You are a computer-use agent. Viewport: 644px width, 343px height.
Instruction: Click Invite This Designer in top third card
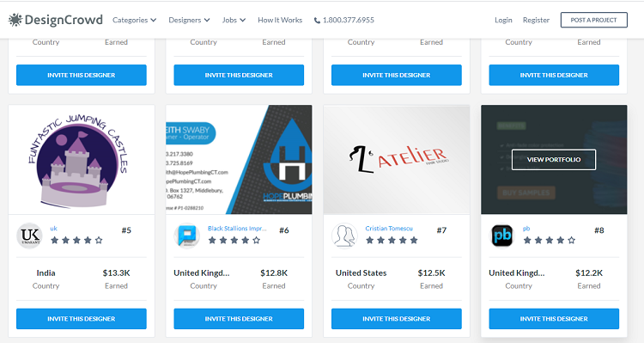pos(397,75)
